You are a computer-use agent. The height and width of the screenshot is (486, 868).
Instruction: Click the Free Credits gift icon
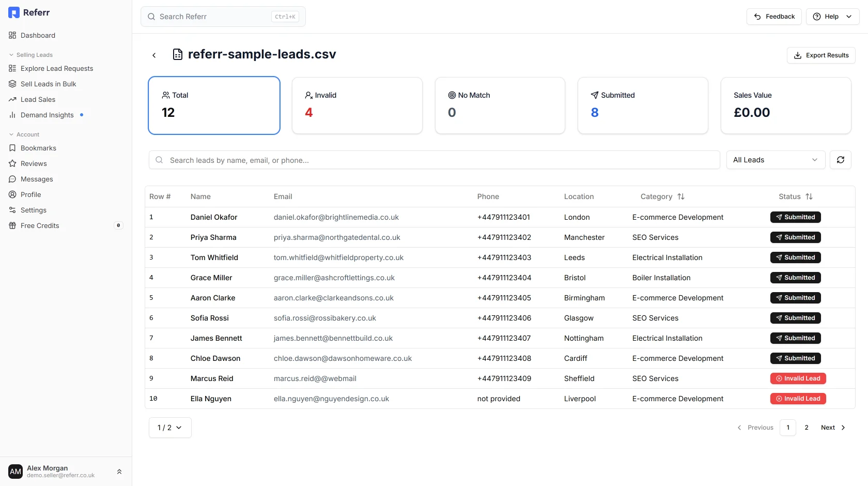click(12, 225)
